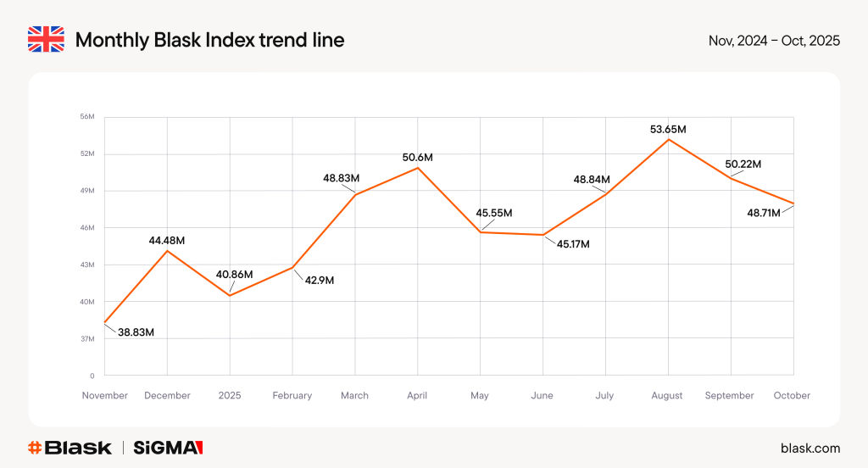Click the 56M y-axis label
Screen dimensions: 868x468
(87, 117)
